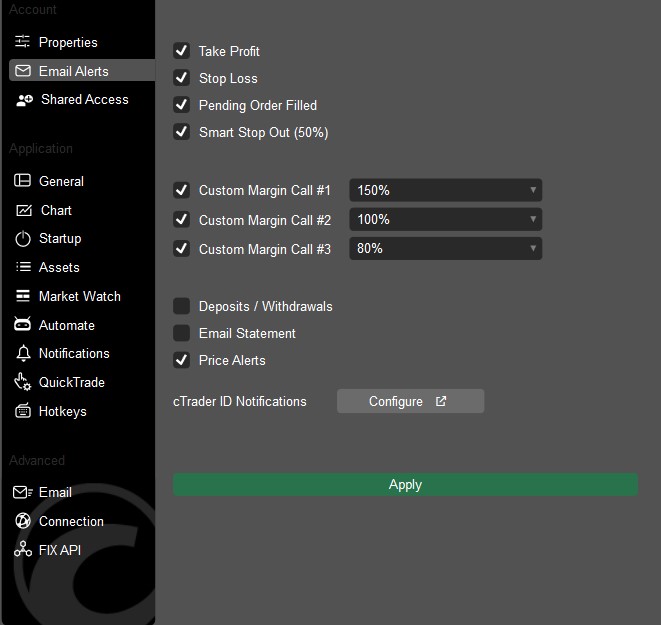Switch to the Connection section

pos(71,521)
